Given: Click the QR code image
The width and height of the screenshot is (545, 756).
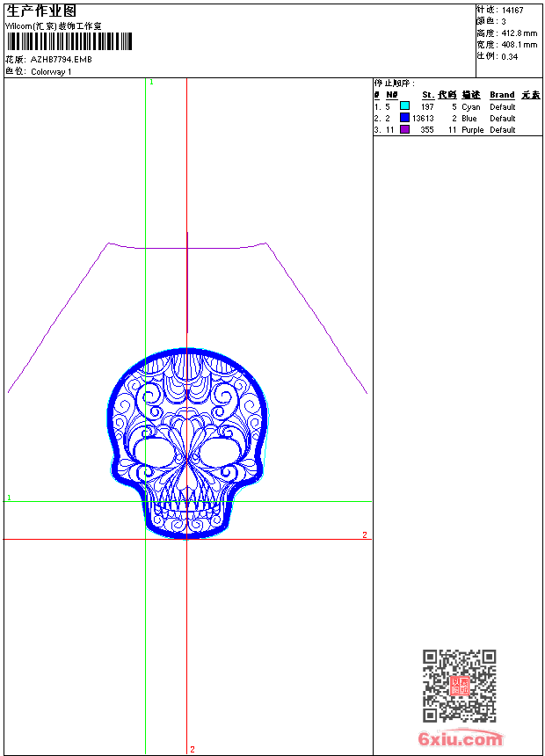Looking at the screenshot, I should 459,686.
